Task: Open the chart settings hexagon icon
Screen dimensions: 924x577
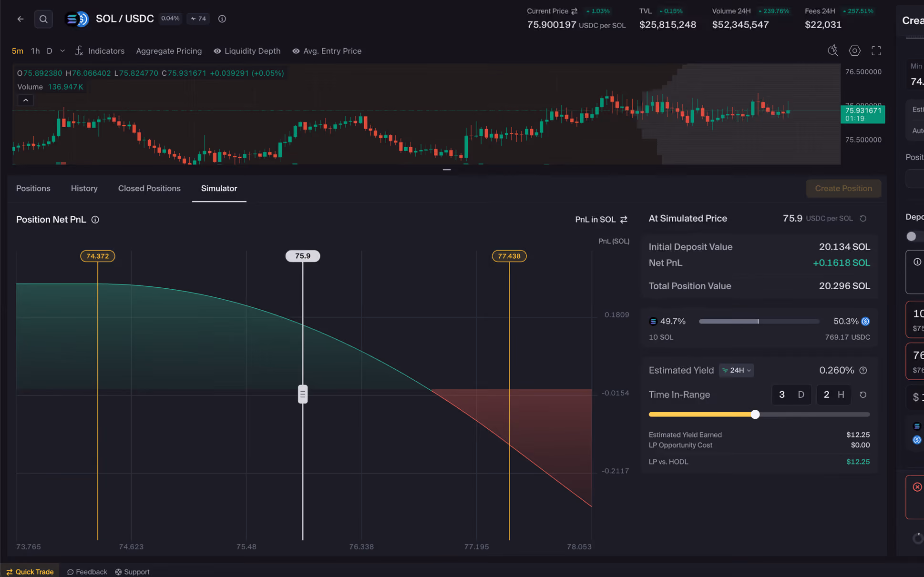Action: [854, 51]
